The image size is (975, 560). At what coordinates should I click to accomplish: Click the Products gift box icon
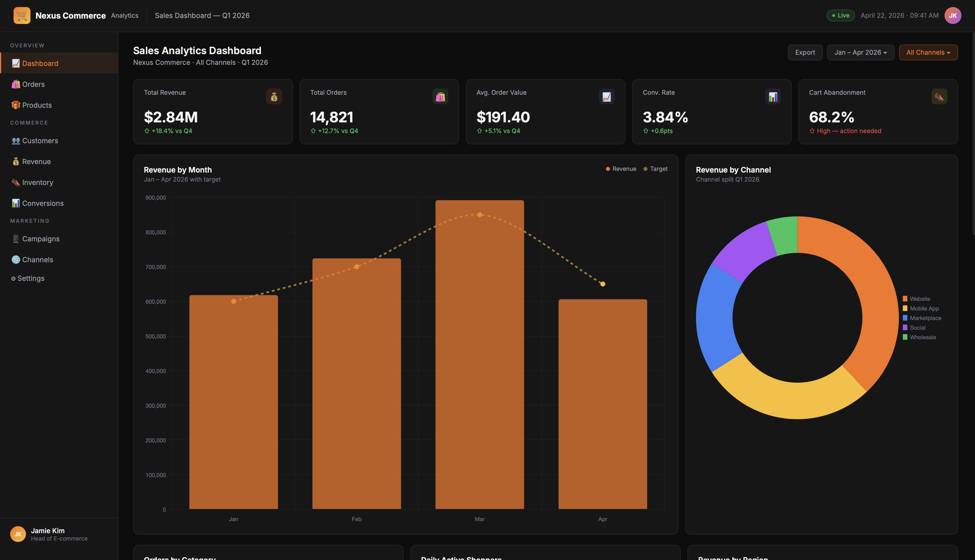(16, 105)
